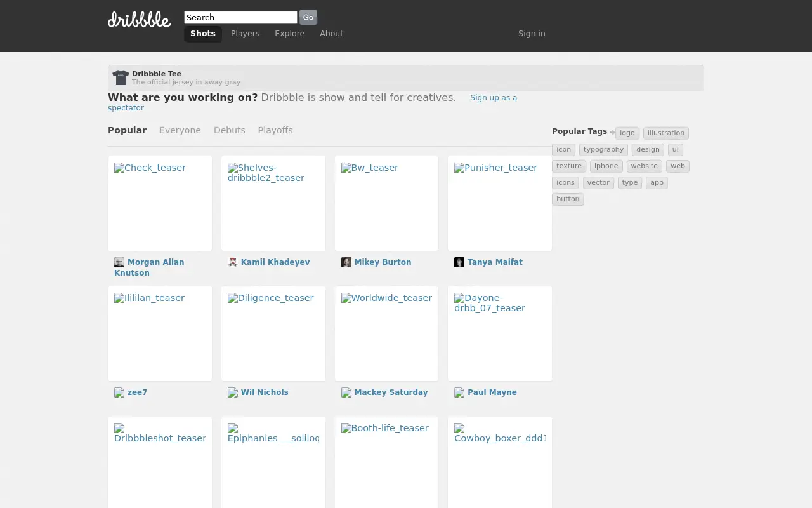812x508 pixels.
Task: Select the texture tag
Action: [569, 166]
